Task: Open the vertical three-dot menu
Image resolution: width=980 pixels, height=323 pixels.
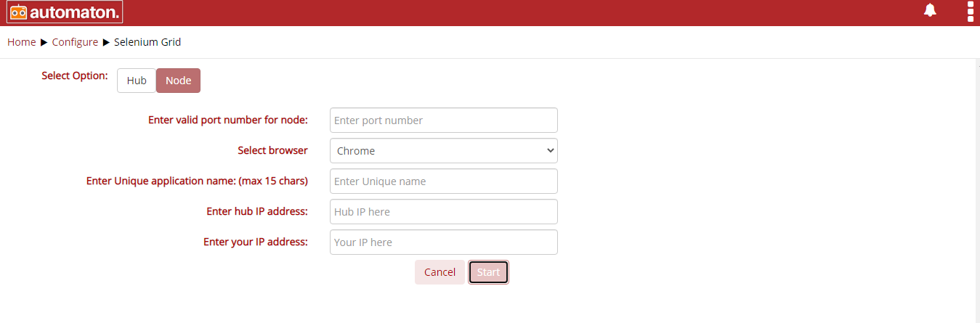Action: (971, 12)
